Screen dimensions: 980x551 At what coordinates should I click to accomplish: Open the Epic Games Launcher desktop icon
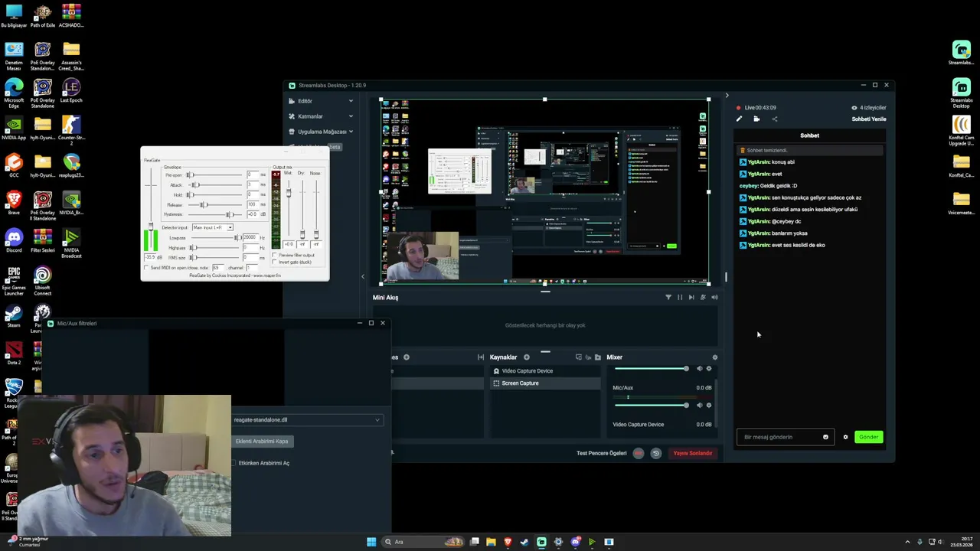click(14, 279)
